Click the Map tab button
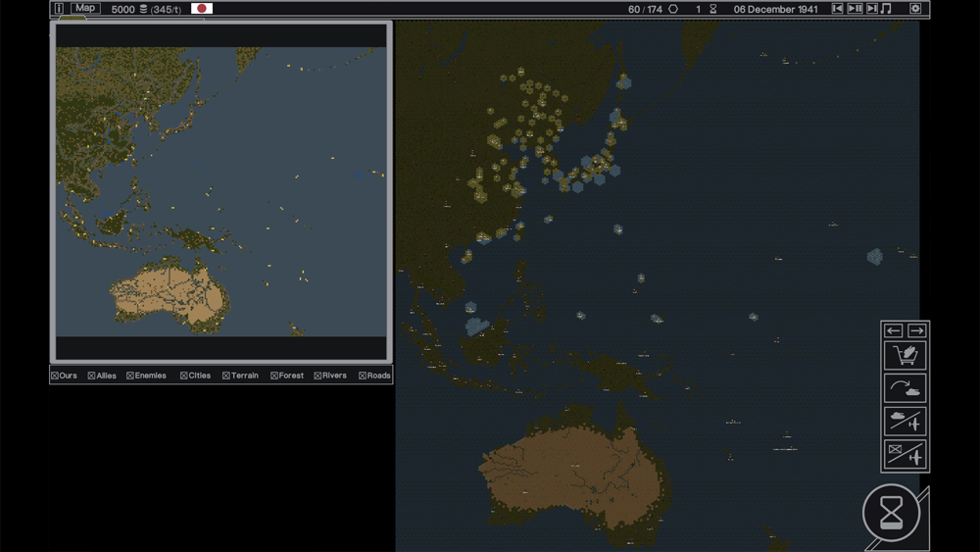The height and width of the screenshot is (552, 980). pyautogui.click(x=85, y=8)
